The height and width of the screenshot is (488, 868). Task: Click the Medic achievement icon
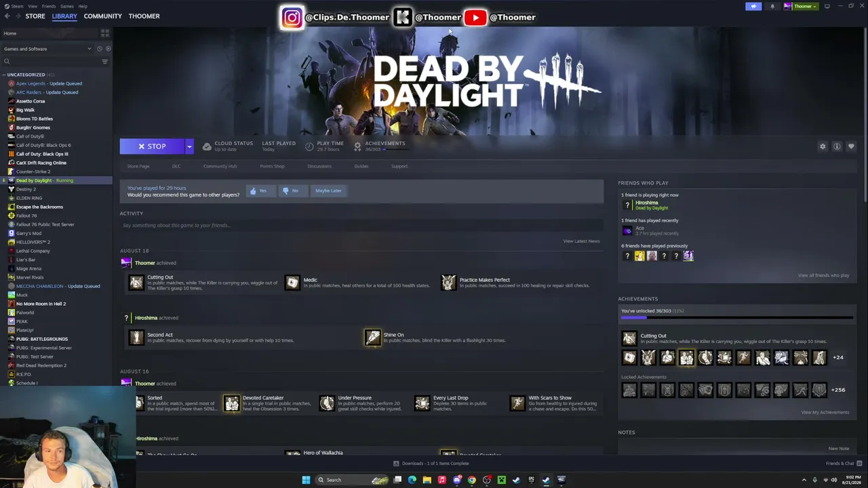click(292, 283)
